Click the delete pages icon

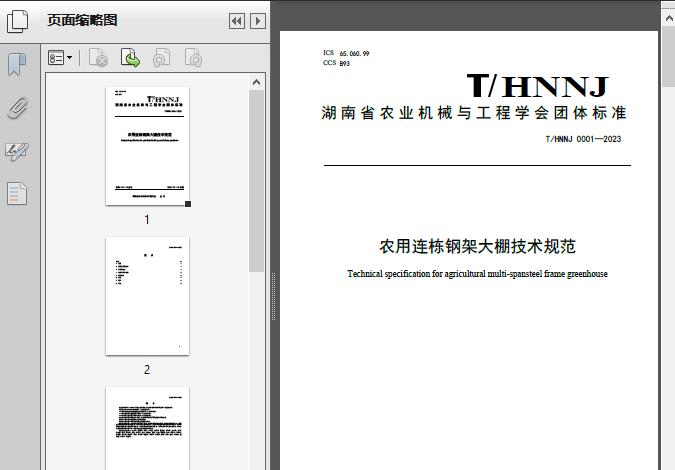(x=98, y=58)
